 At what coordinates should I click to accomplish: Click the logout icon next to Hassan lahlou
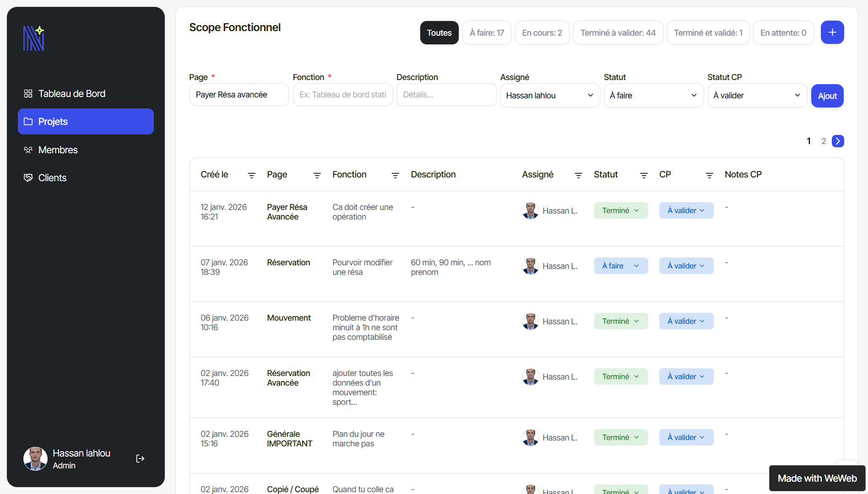click(x=140, y=458)
